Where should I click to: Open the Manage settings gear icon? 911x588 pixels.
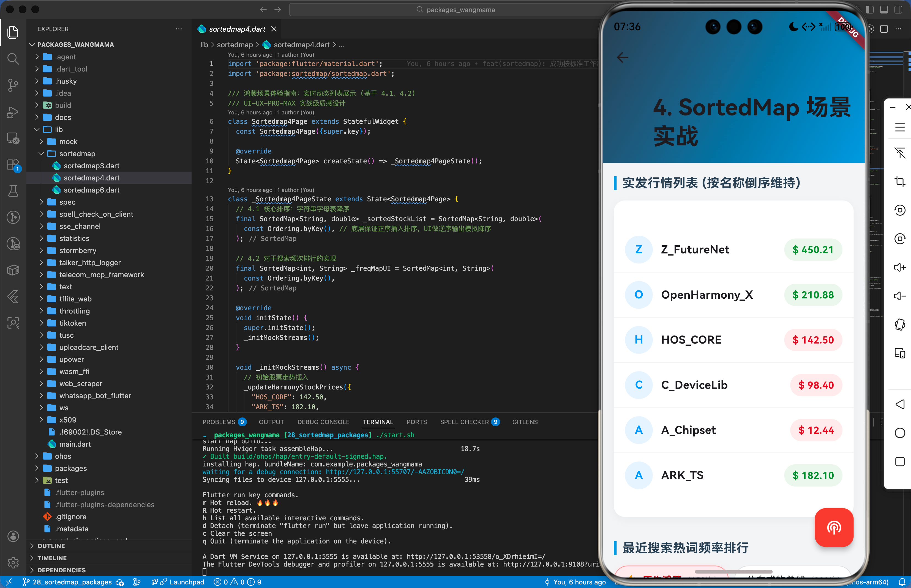coord(13,562)
